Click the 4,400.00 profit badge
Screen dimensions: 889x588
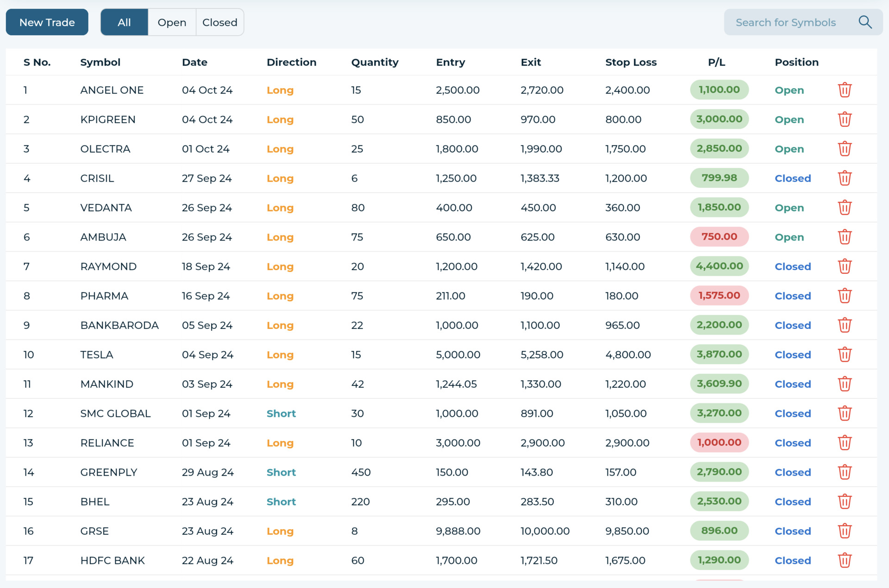tap(719, 266)
